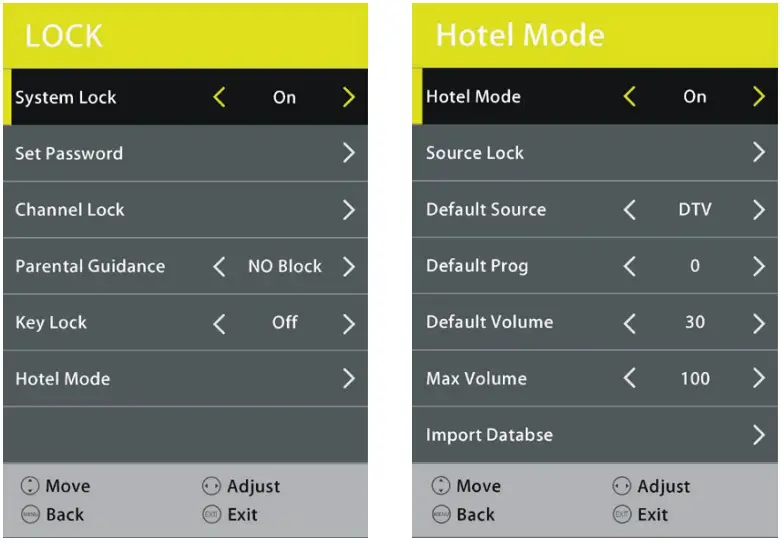Click the Exit icon in LOCK panel

coord(210,515)
